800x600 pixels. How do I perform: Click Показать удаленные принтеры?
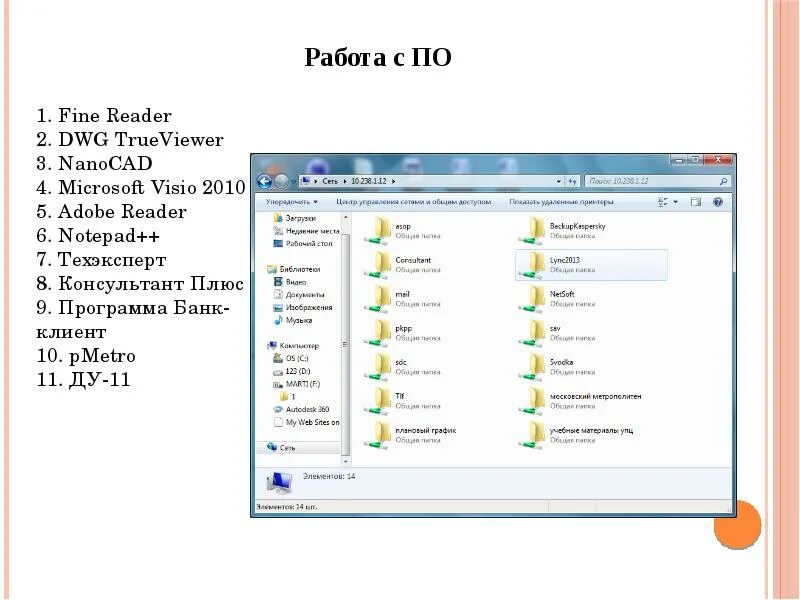tap(561, 202)
